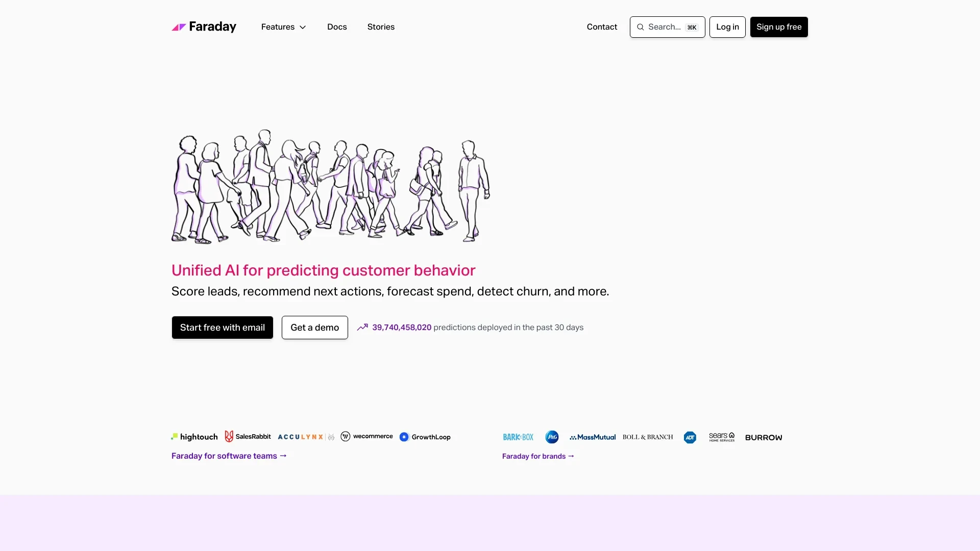980x551 pixels.
Task: Click Log in button
Action: coord(727,27)
